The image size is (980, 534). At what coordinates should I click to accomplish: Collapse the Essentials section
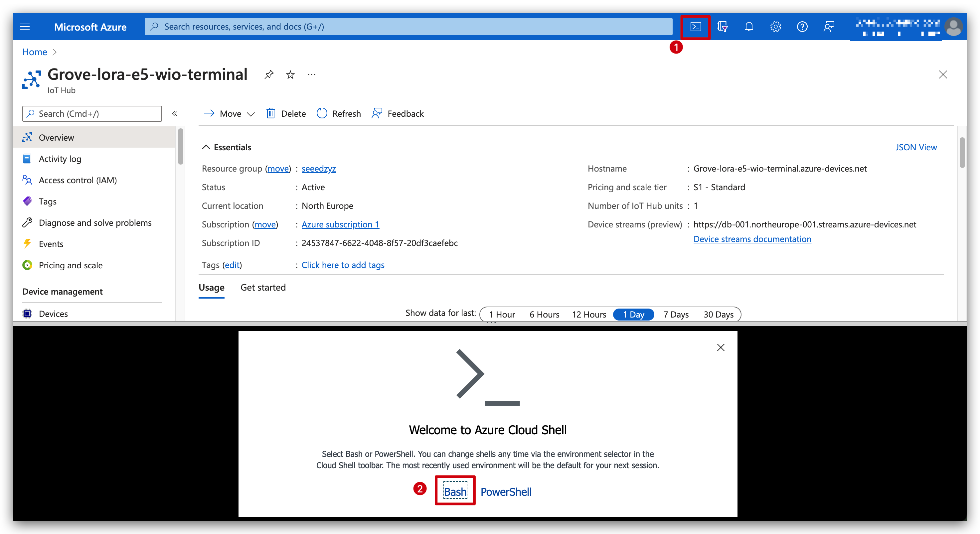pos(206,147)
